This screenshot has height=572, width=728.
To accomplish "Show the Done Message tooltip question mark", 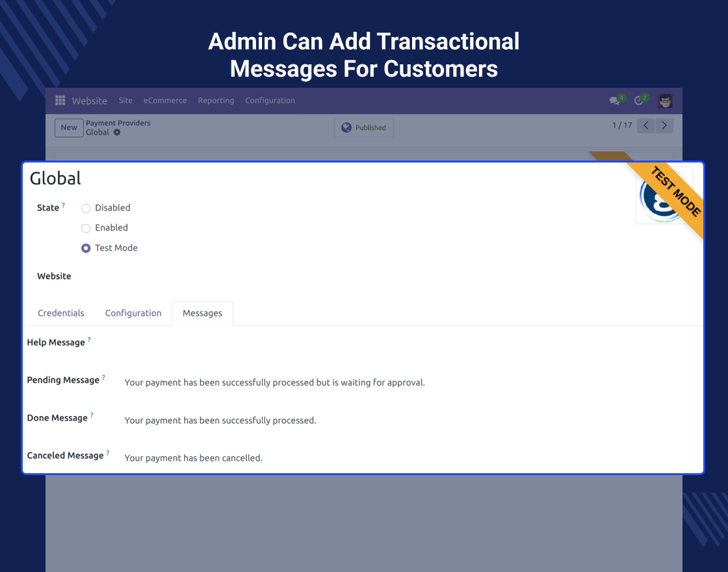I will 92,415.
